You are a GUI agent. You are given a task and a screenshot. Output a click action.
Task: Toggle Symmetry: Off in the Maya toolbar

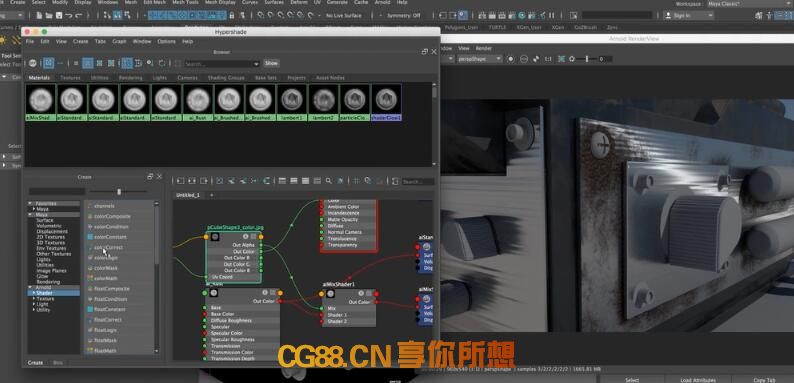(404, 16)
